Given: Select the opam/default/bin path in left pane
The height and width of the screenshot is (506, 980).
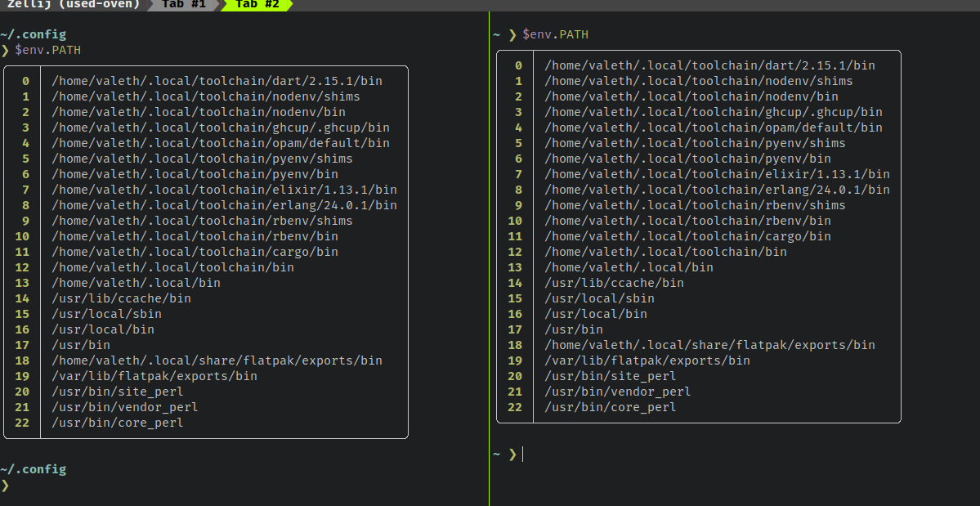Looking at the screenshot, I should [x=221, y=143].
